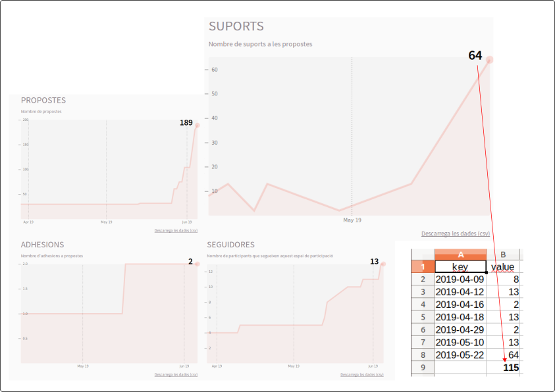The height and width of the screenshot is (392, 555).
Task: Select the cell containing 2019-05-22
Action: [460, 355]
